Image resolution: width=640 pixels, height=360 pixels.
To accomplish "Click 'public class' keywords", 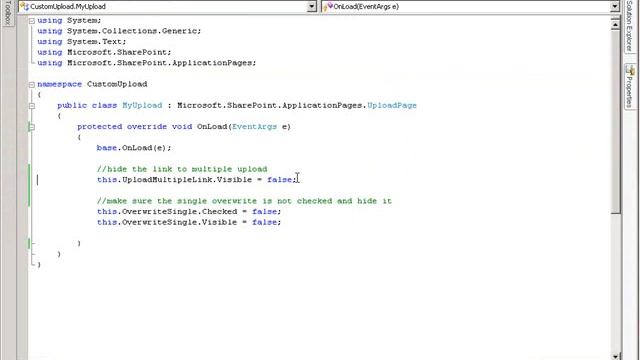I will pos(87,105).
